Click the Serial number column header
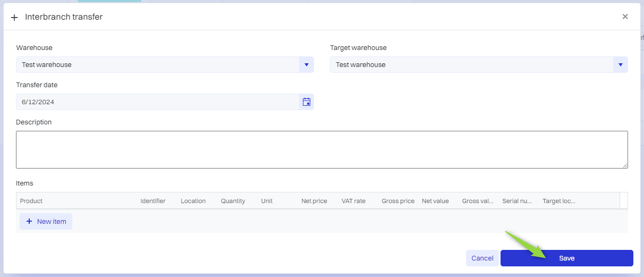 point(517,201)
